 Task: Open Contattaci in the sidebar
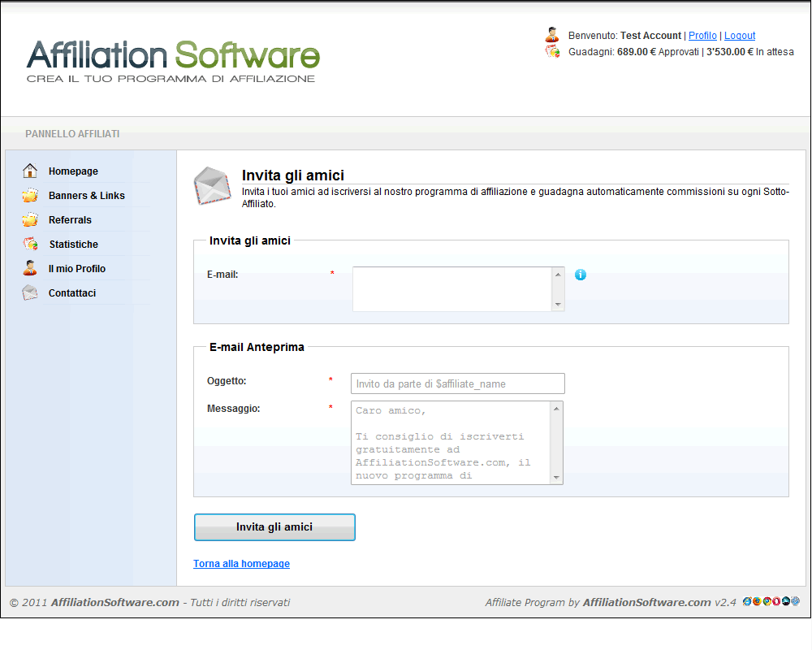72,292
